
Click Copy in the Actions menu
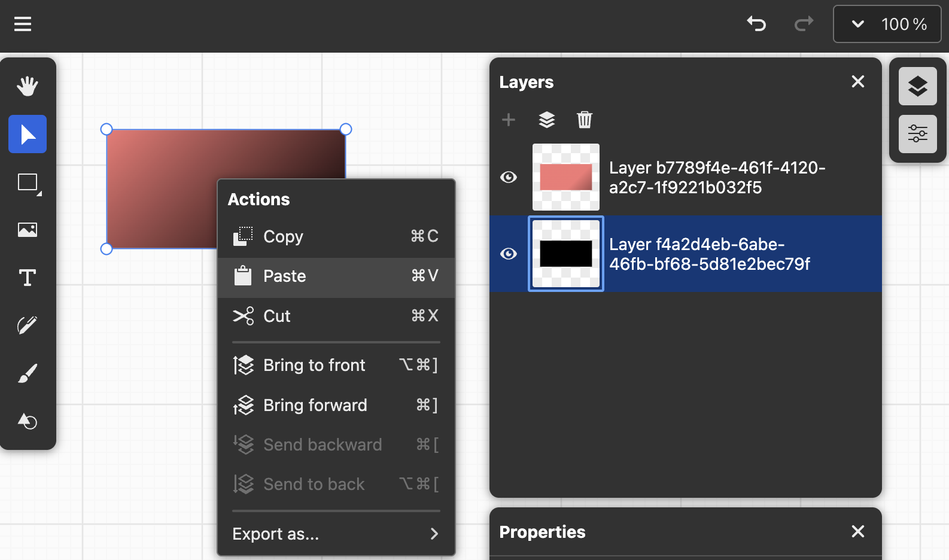coord(336,236)
